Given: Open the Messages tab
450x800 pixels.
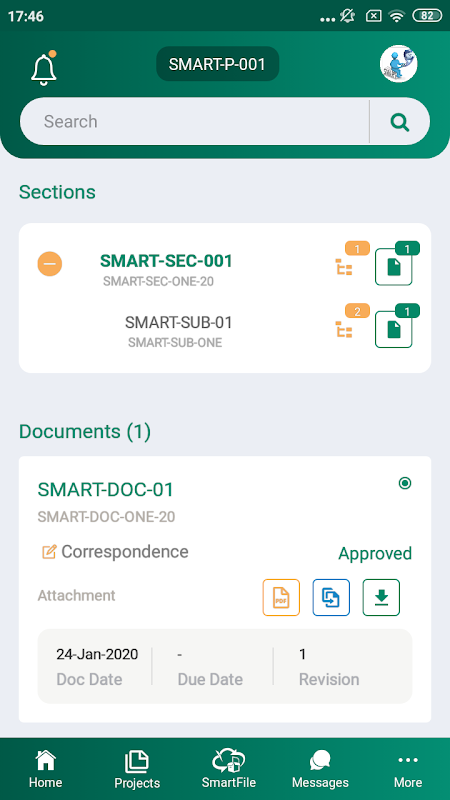Looking at the screenshot, I should click(x=320, y=768).
